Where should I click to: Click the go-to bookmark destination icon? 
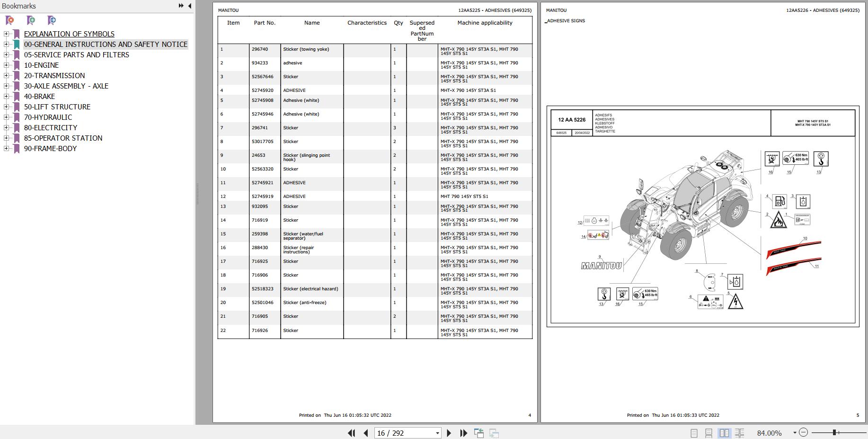coord(52,20)
